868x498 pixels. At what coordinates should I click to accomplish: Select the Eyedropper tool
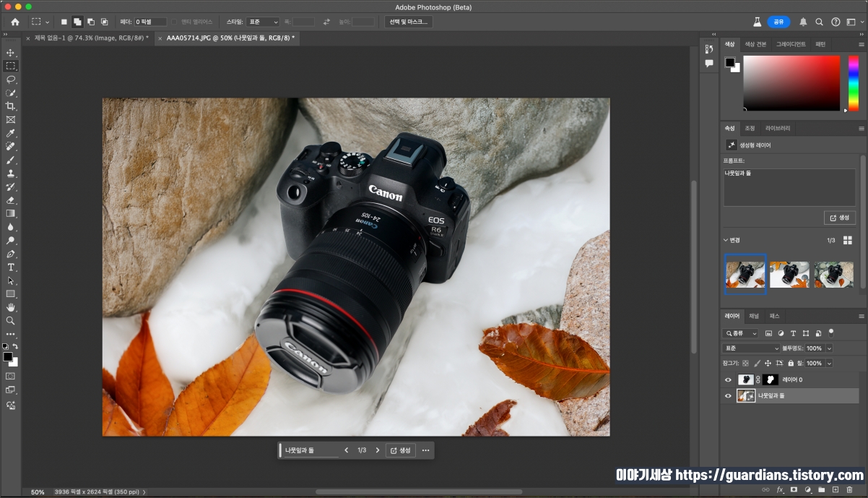coord(10,133)
